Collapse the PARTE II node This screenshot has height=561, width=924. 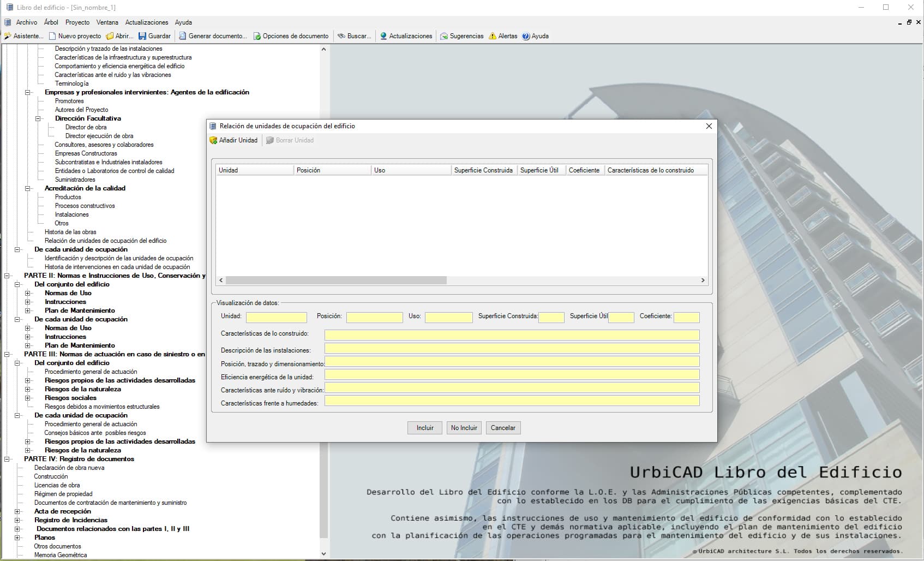[x=7, y=276]
